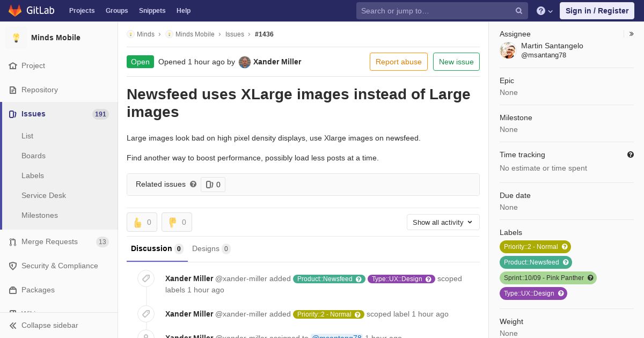
Task: Click the Issues breadcrumb link
Action: point(235,34)
